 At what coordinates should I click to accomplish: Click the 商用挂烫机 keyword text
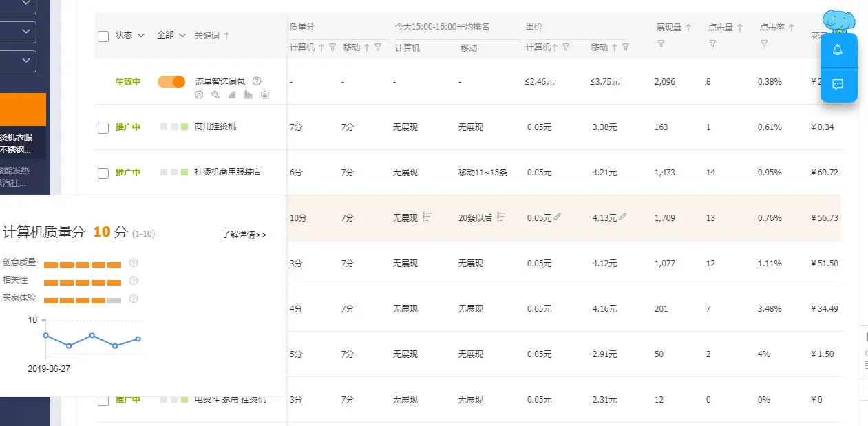[x=215, y=127]
